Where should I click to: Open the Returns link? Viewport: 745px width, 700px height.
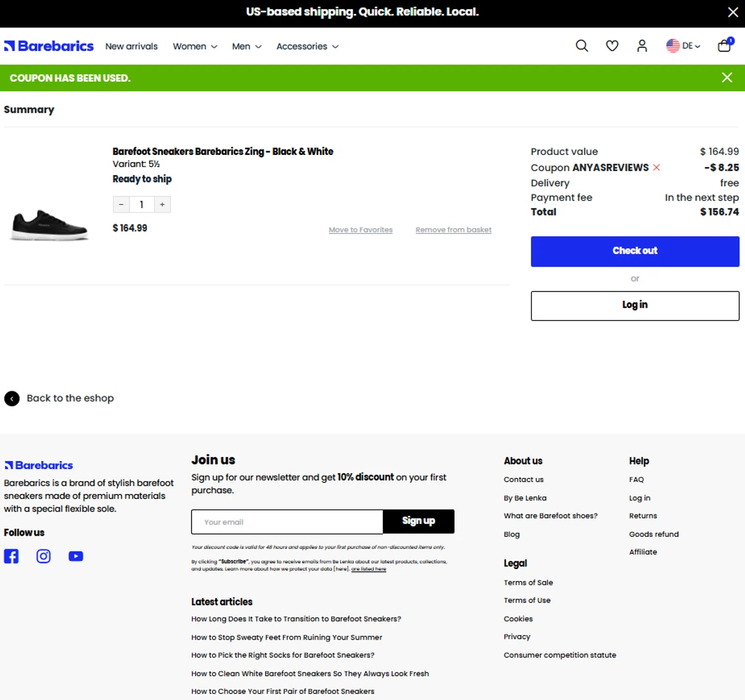[643, 516]
